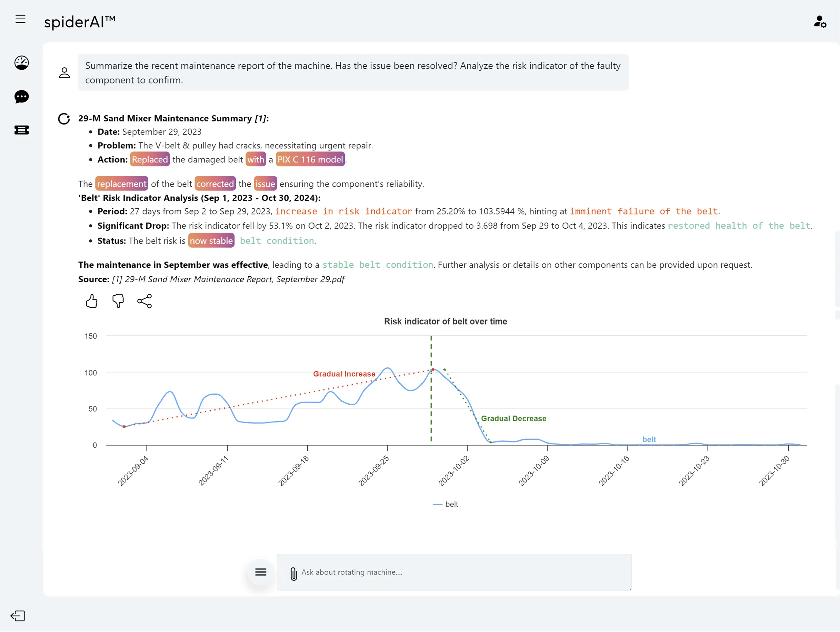Regenerate the maintenance summary response
Viewport: 840px width, 632px height.
63,119
